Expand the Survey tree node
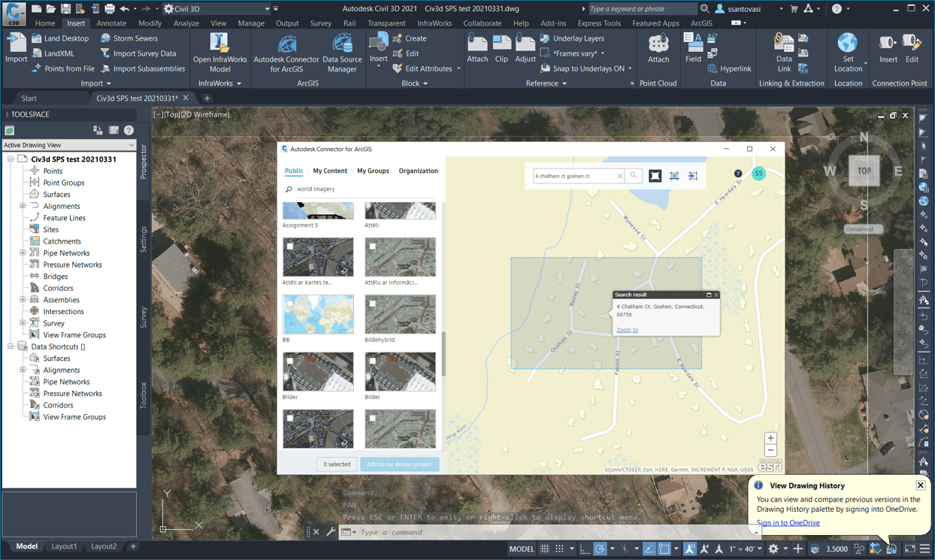This screenshot has height=560, width=935. (x=23, y=322)
